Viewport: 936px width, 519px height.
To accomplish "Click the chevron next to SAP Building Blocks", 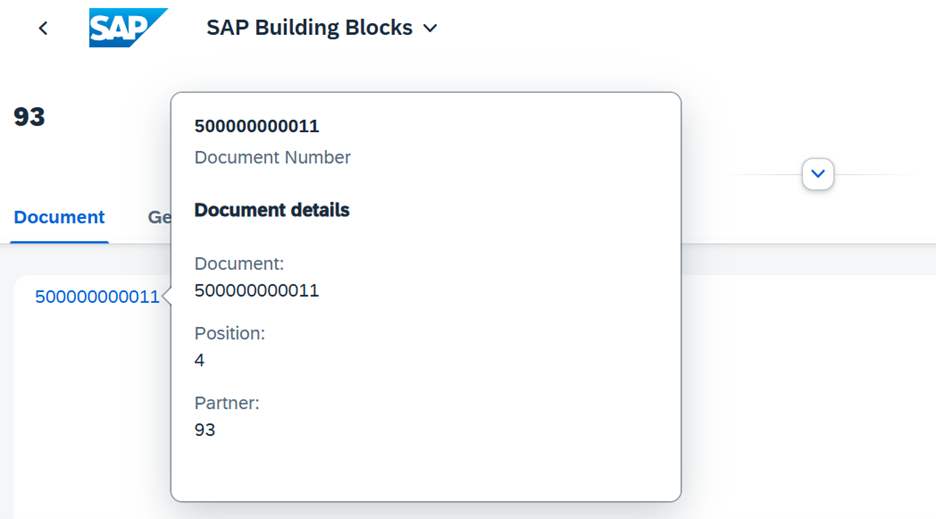I will [430, 28].
